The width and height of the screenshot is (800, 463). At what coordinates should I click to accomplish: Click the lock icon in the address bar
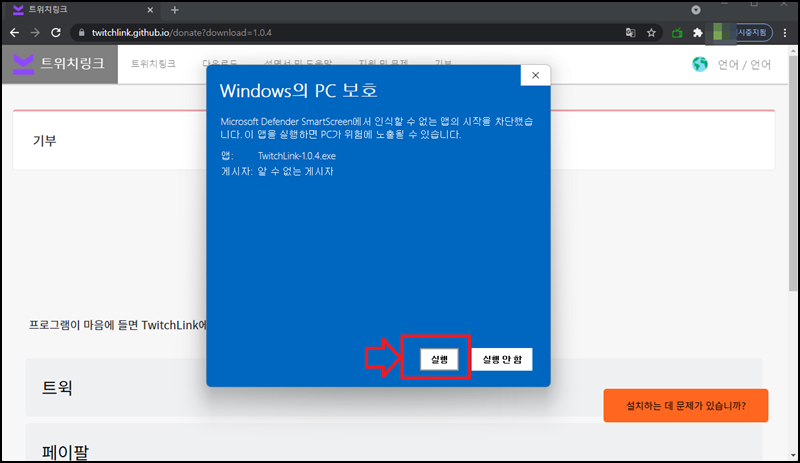(x=81, y=33)
